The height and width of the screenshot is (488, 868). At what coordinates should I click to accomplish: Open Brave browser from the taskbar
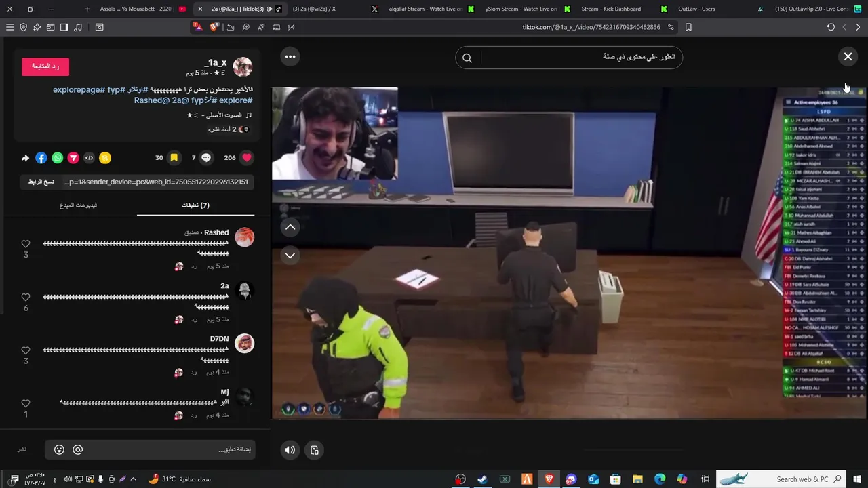tap(549, 479)
